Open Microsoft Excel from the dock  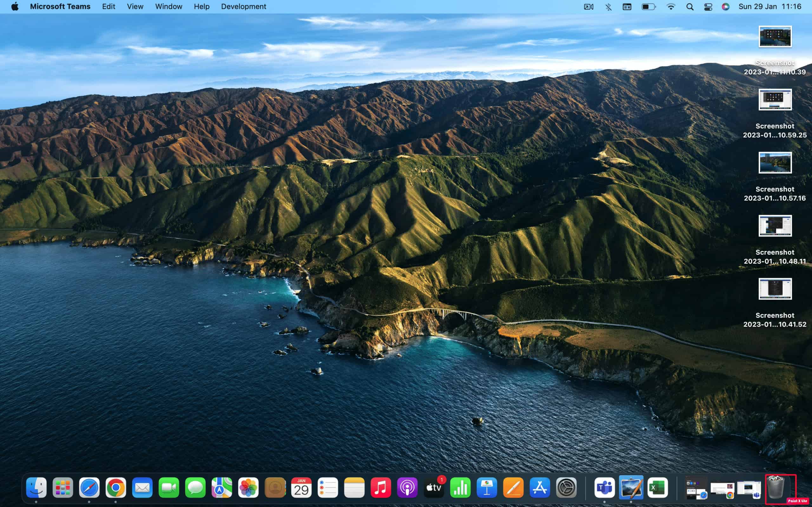657,488
